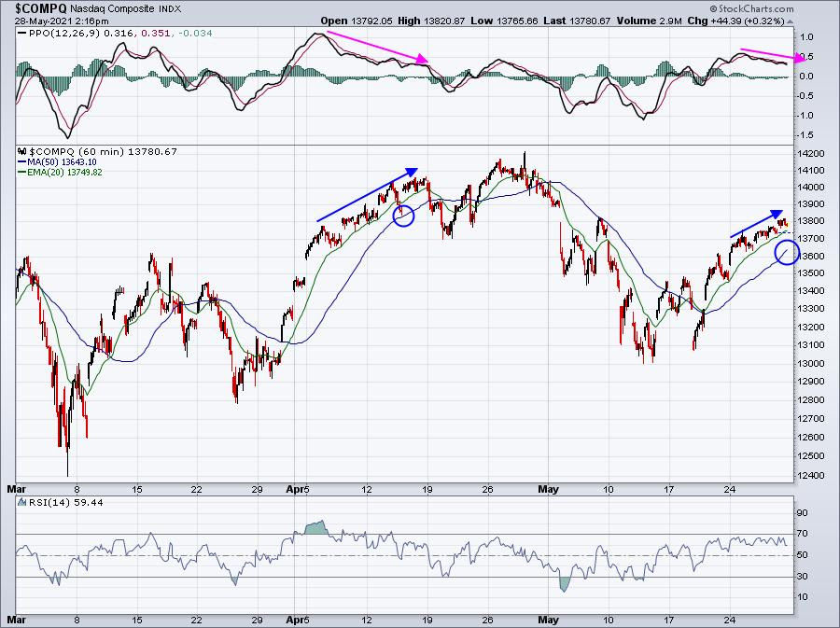Image resolution: width=840 pixels, height=628 pixels.
Task: Click the RSI(14) area legend icon
Action: coord(22,502)
